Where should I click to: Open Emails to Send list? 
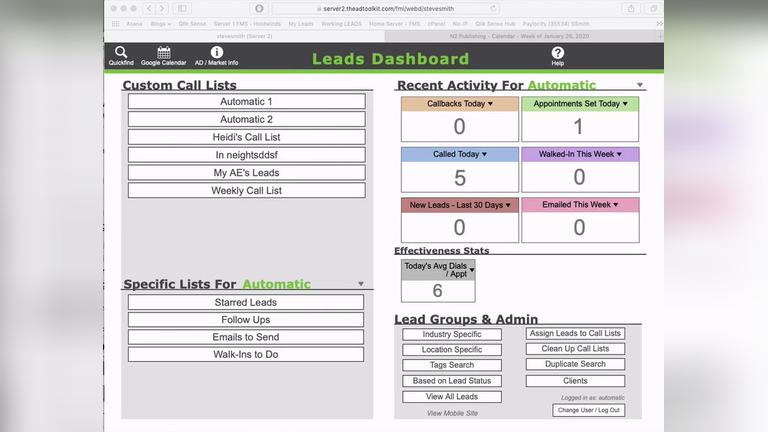[x=246, y=337]
